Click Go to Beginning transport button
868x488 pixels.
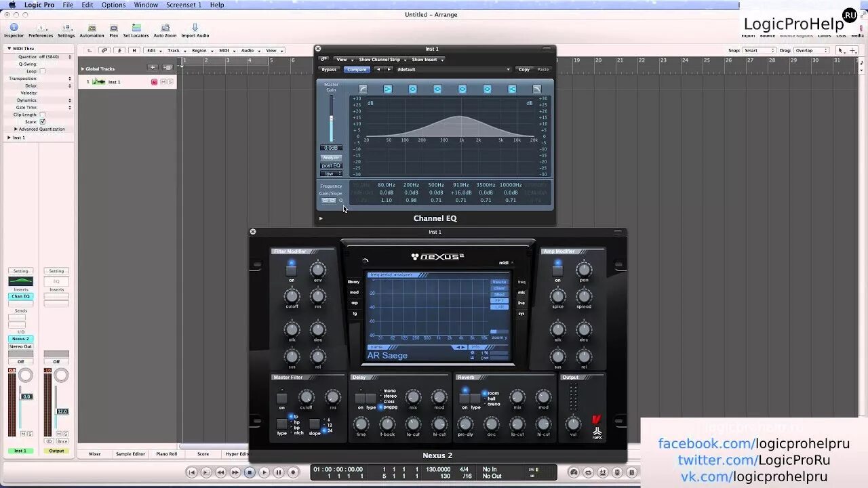pyautogui.click(x=192, y=472)
